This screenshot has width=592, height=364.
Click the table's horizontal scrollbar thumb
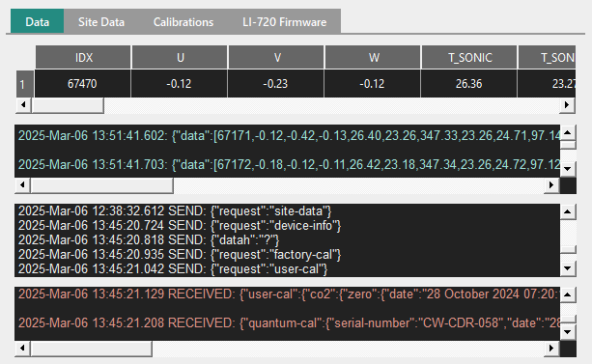pos(68,105)
